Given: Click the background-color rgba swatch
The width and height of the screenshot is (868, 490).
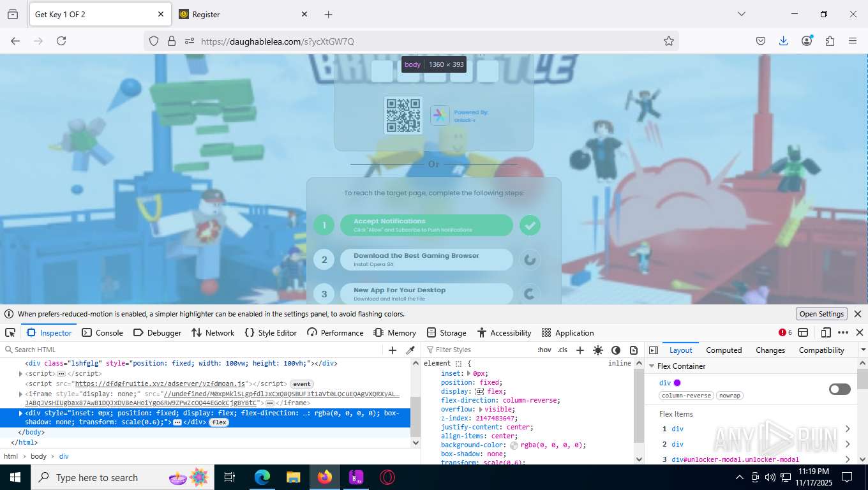Looking at the screenshot, I should pos(514,445).
